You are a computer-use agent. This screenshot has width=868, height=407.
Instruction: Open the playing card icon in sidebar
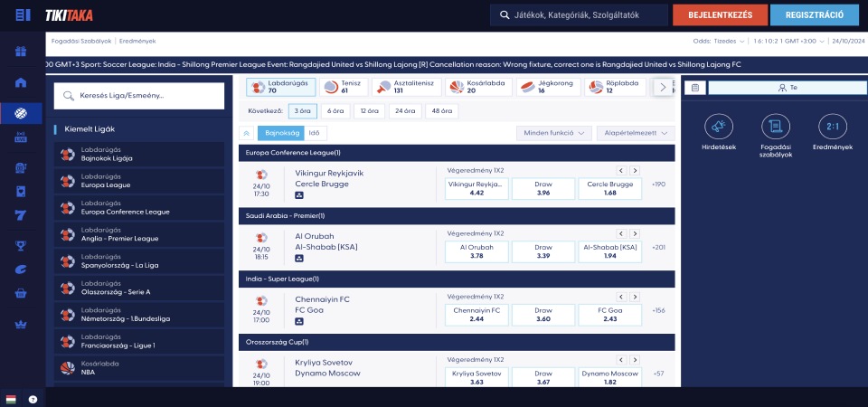coord(21,192)
